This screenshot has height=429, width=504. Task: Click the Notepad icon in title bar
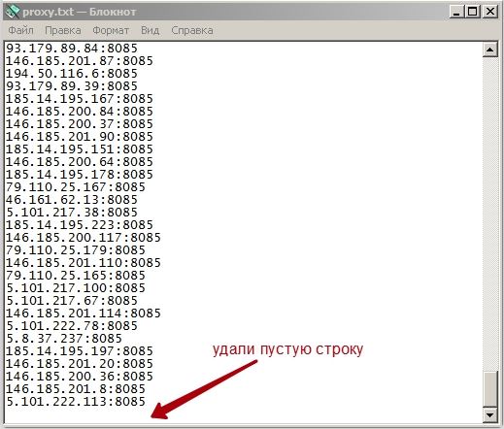[x=13, y=12]
